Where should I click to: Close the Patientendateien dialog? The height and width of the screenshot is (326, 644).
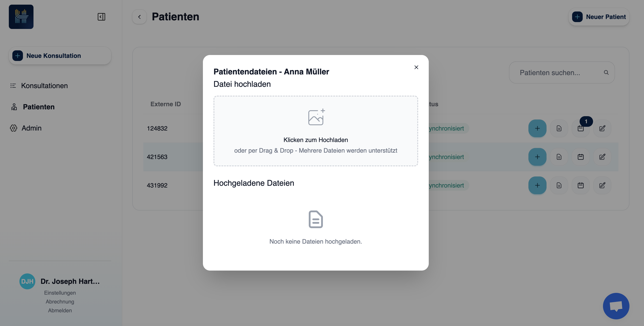click(x=416, y=67)
